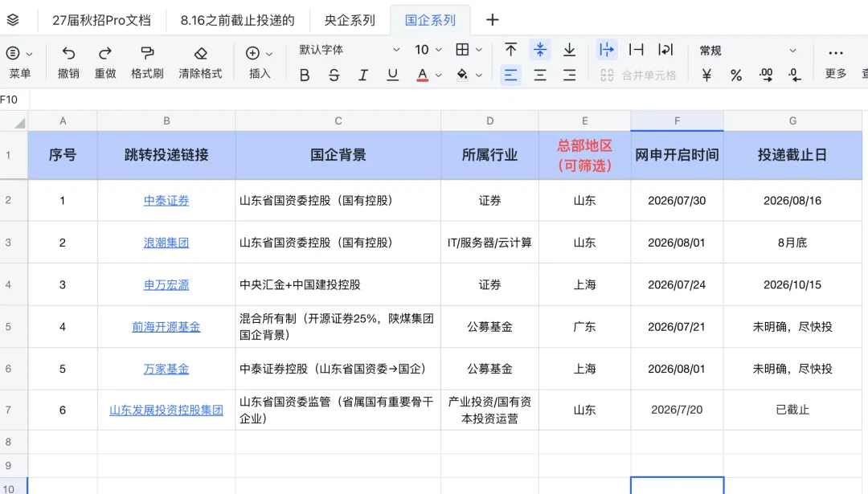Expand the menu dropdown arrow

click(x=30, y=54)
